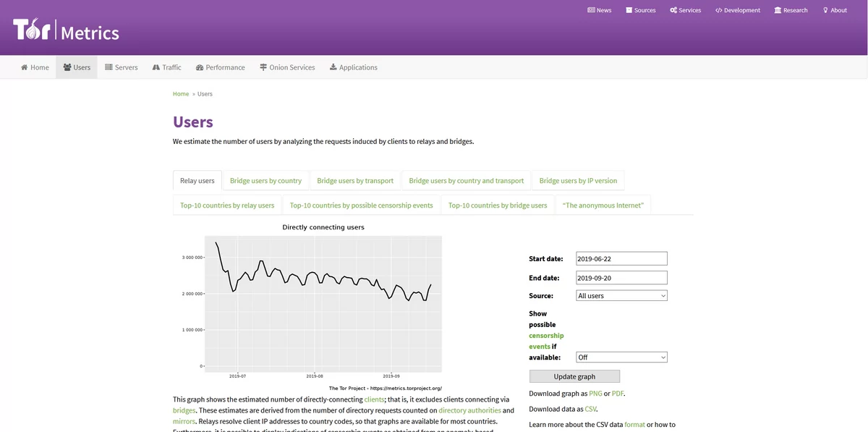
Task: Click the Research institution icon
Action: point(778,10)
